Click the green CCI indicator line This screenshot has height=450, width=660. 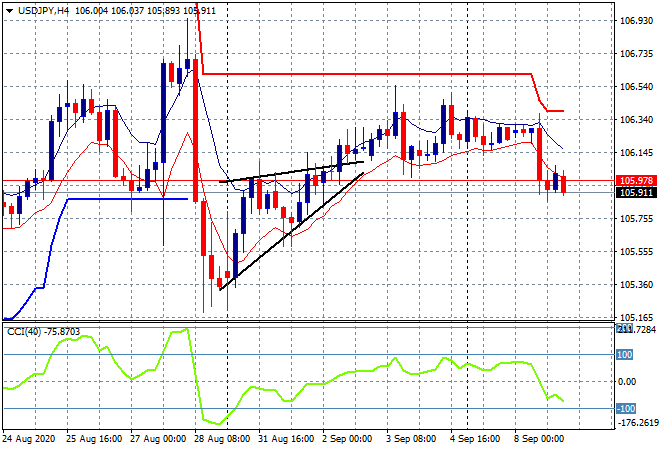coord(283,376)
